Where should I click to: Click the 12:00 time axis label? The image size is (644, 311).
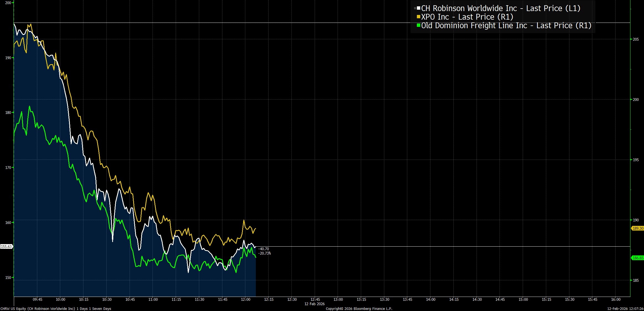(x=245, y=299)
